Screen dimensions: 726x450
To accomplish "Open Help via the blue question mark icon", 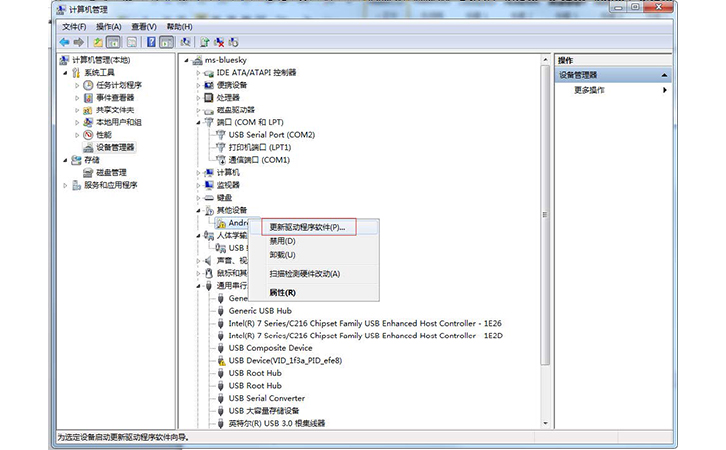I will 151,43.
